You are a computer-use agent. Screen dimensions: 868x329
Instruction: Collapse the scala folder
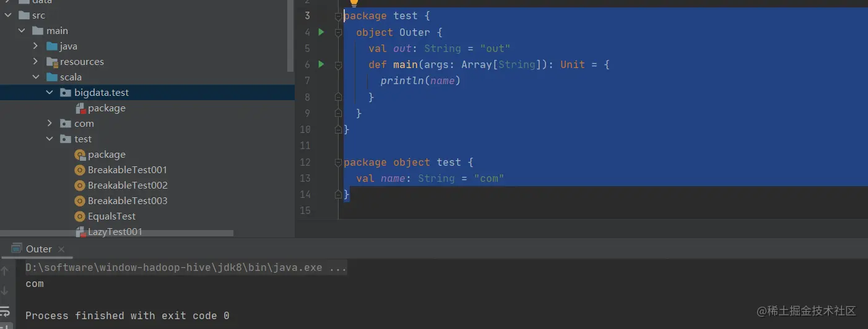(x=35, y=77)
